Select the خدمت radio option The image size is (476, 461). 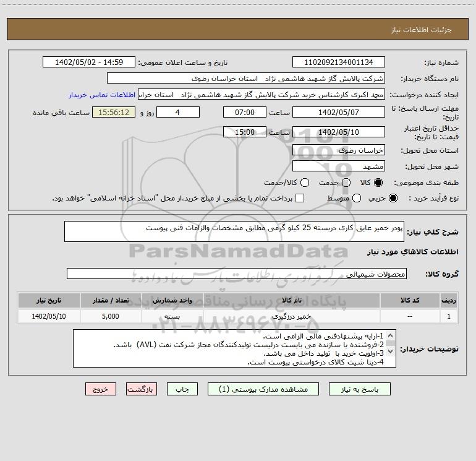(x=346, y=183)
